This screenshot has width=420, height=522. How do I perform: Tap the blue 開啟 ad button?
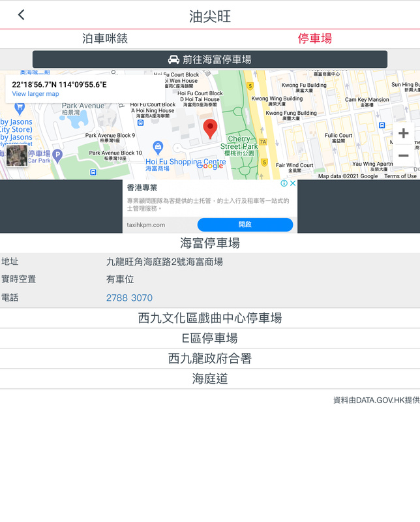pos(245,224)
